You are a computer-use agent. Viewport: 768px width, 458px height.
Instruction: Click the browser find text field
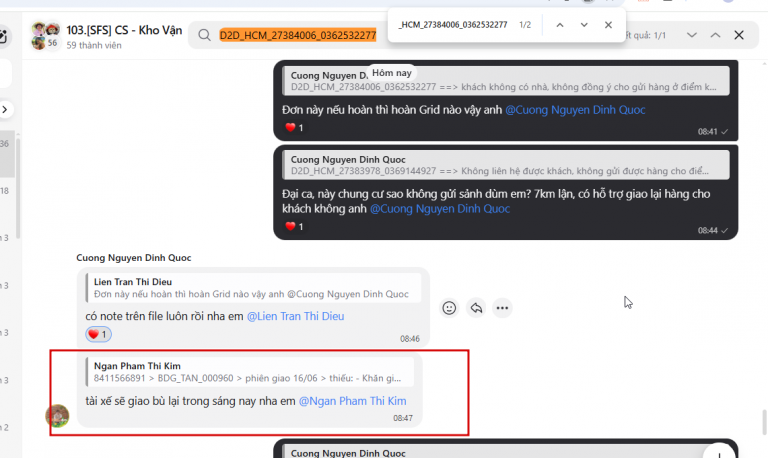453,25
